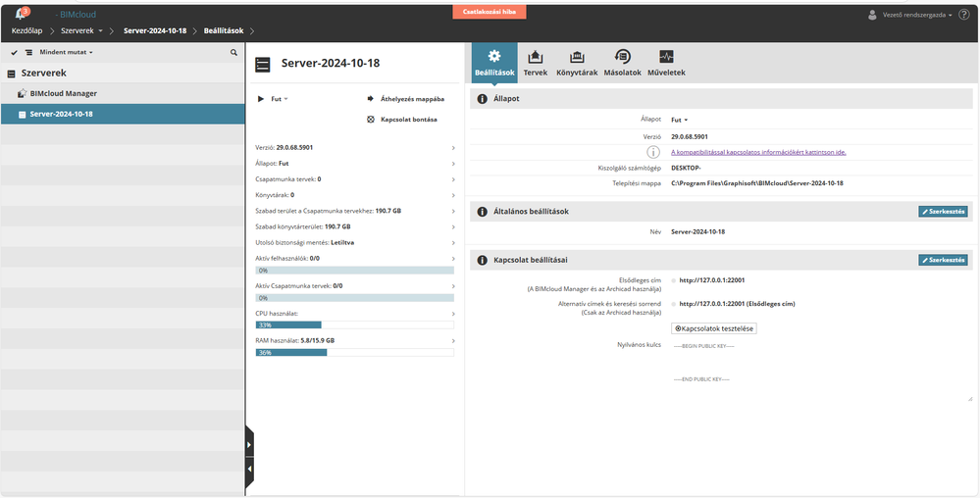Click the list view icon beside Mindent mutat
The width and height of the screenshot is (980, 498).
(x=28, y=53)
